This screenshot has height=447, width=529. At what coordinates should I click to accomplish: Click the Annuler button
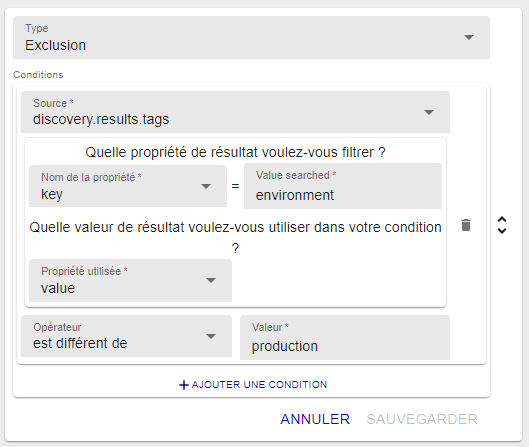[315, 419]
